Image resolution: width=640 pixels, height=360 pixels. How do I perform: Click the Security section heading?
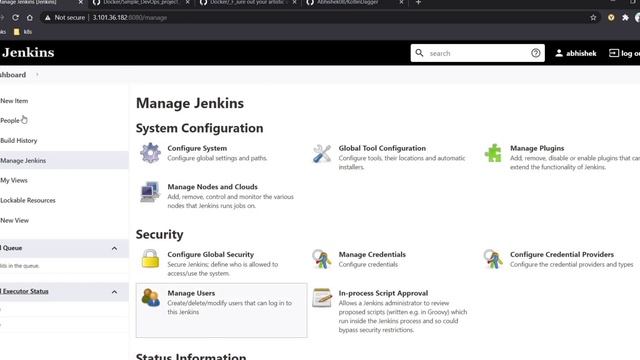[x=160, y=234]
